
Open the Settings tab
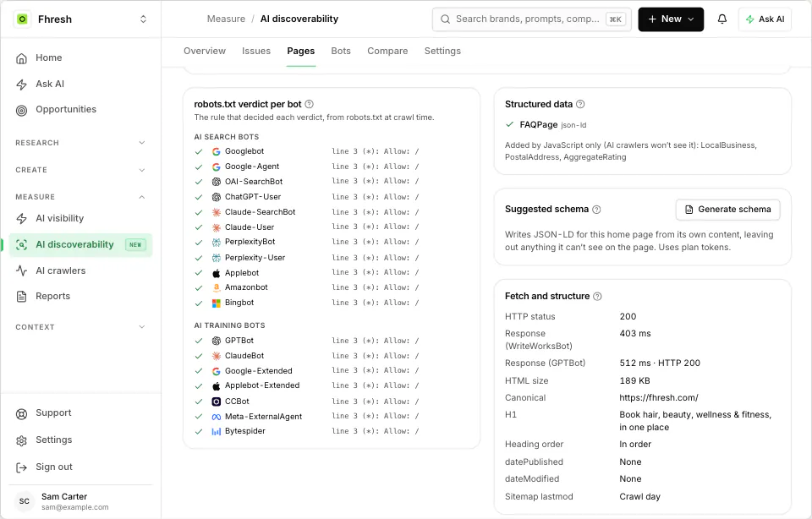pos(442,51)
